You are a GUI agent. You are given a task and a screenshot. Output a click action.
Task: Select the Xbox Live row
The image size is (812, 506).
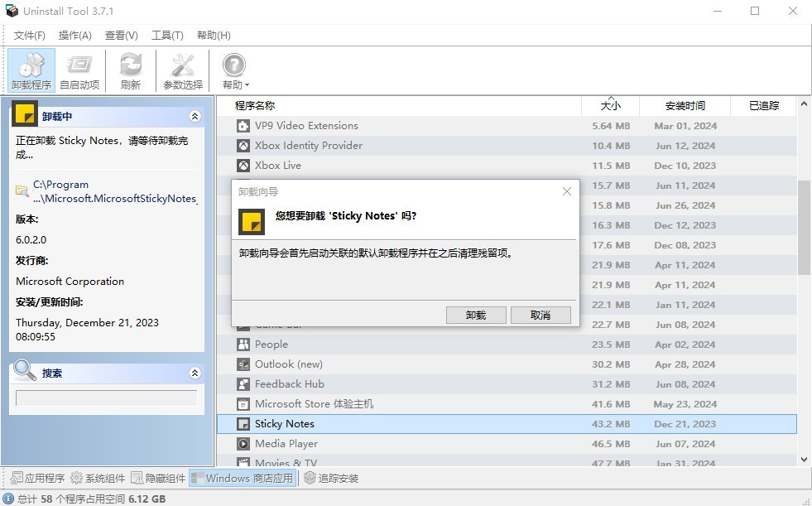(x=507, y=166)
